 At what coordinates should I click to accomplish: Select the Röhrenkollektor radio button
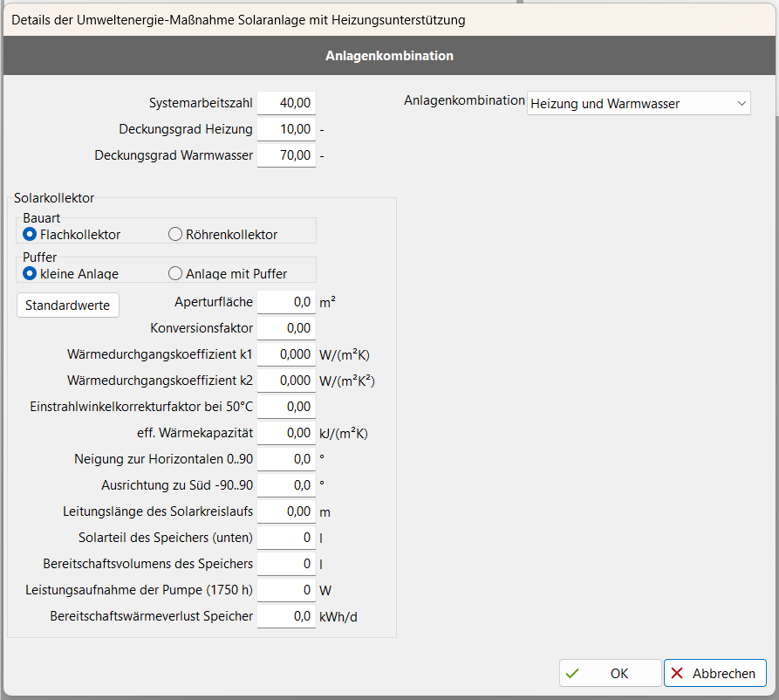tap(175, 234)
